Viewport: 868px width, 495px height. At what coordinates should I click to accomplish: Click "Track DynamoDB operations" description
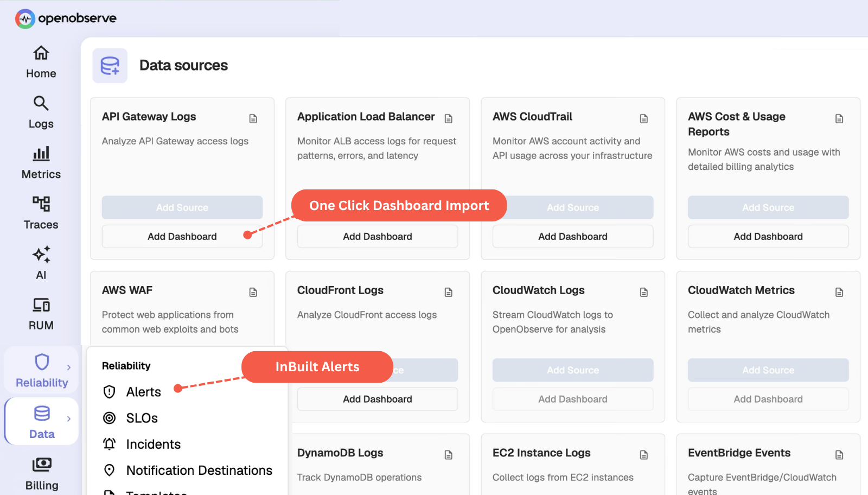click(x=359, y=478)
